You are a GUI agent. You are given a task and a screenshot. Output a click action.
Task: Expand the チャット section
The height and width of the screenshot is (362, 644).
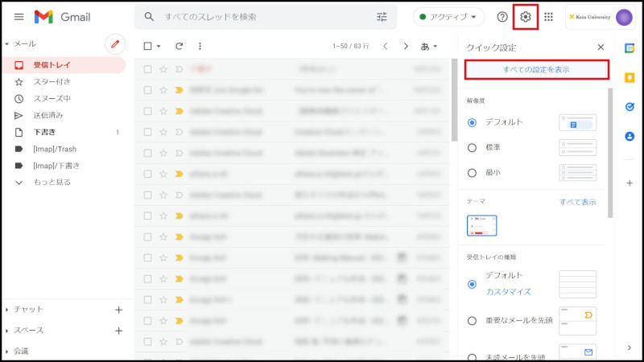(x=29, y=309)
